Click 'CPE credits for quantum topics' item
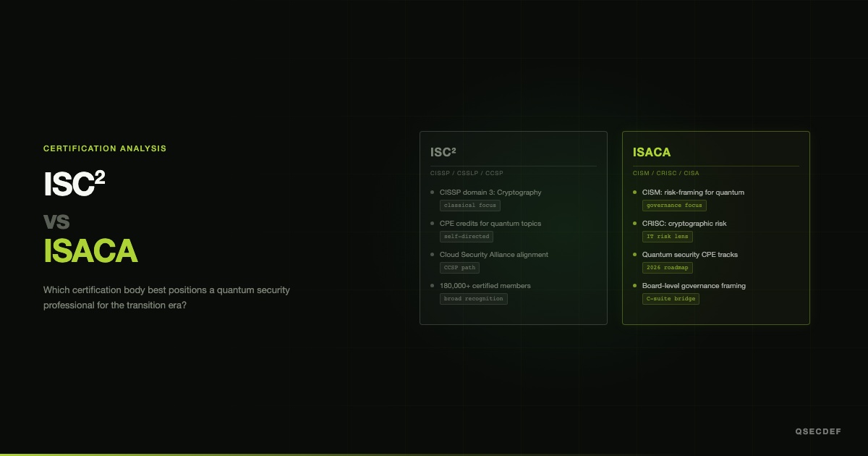 [490, 224]
